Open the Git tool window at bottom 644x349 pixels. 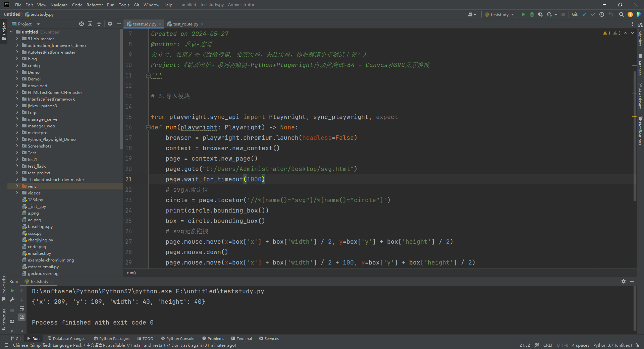pos(16,338)
